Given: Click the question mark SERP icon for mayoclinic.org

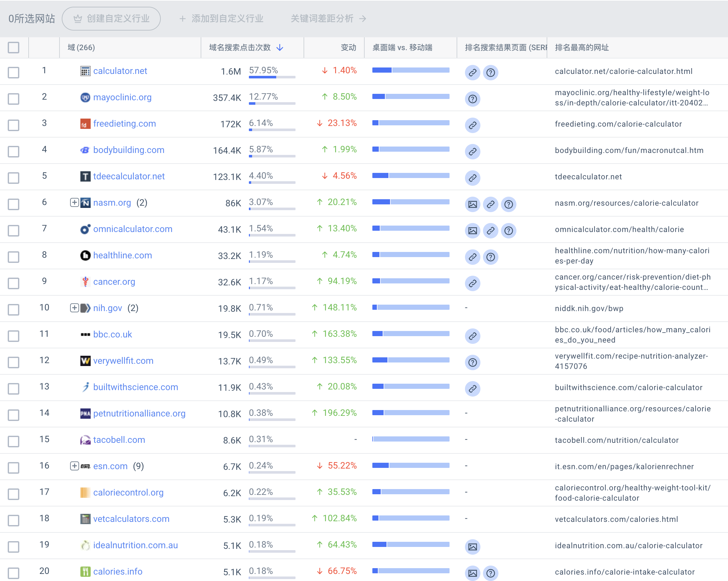Looking at the screenshot, I should tap(472, 99).
